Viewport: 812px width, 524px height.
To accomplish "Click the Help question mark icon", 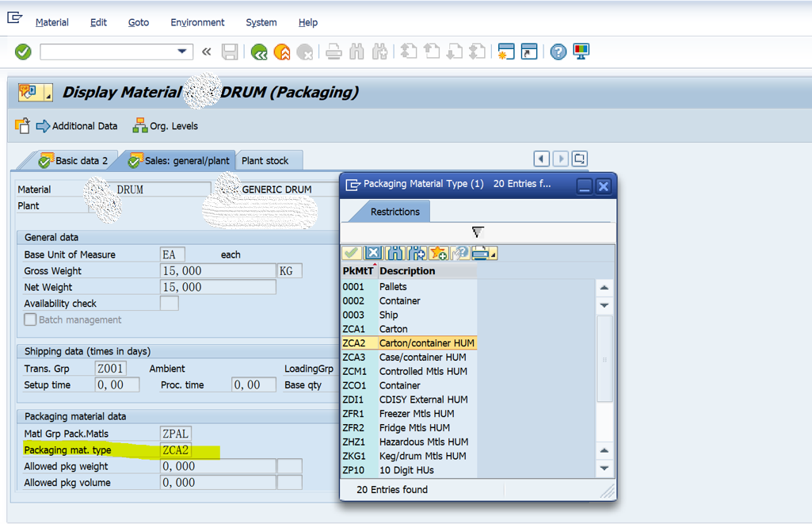I will 558,52.
